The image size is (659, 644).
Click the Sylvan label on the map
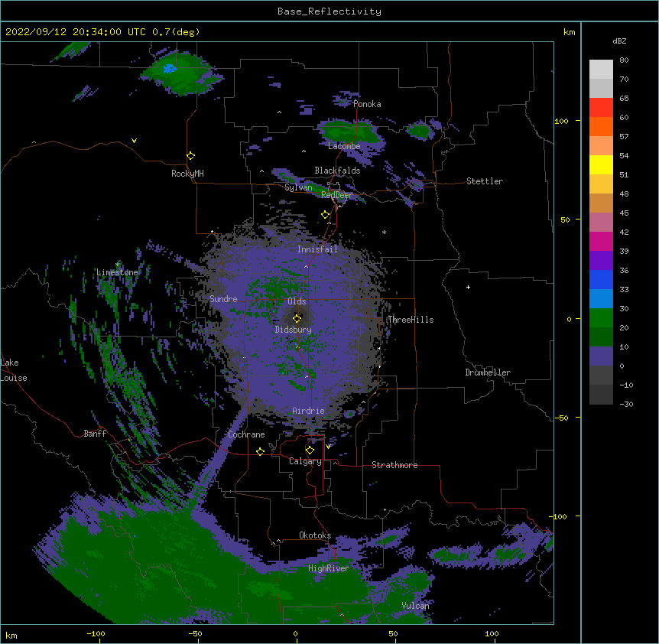[x=298, y=187]
